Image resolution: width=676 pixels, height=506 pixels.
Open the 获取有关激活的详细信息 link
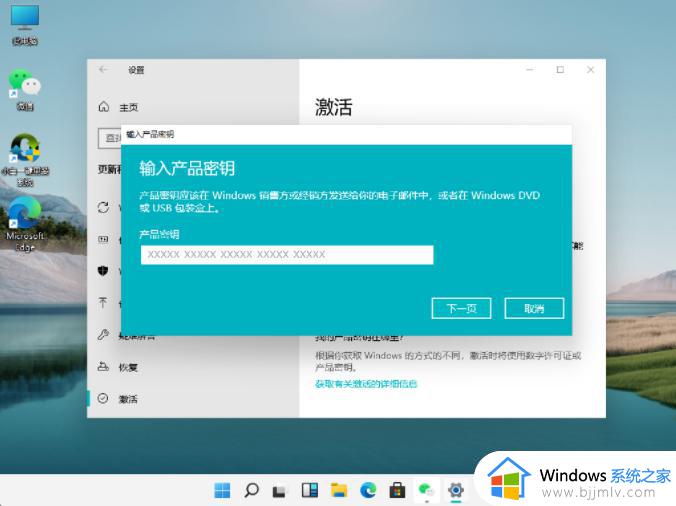366,384
